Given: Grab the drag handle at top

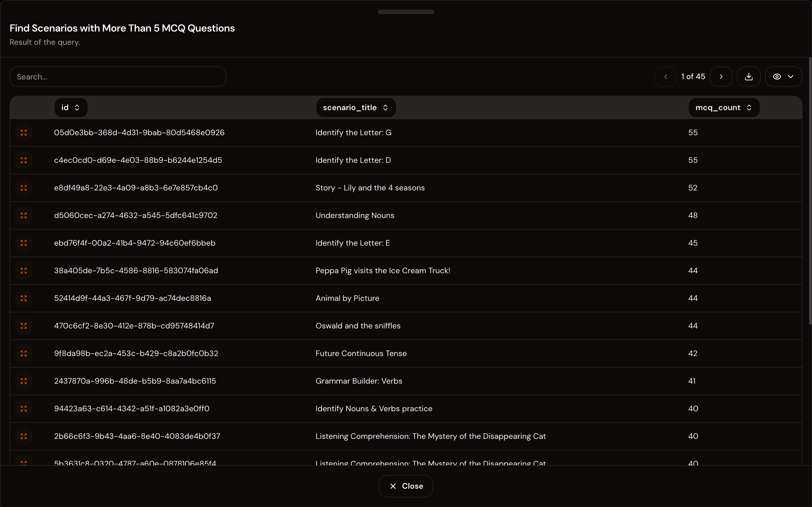Looking at the screenshot, I should coord(406,12).
